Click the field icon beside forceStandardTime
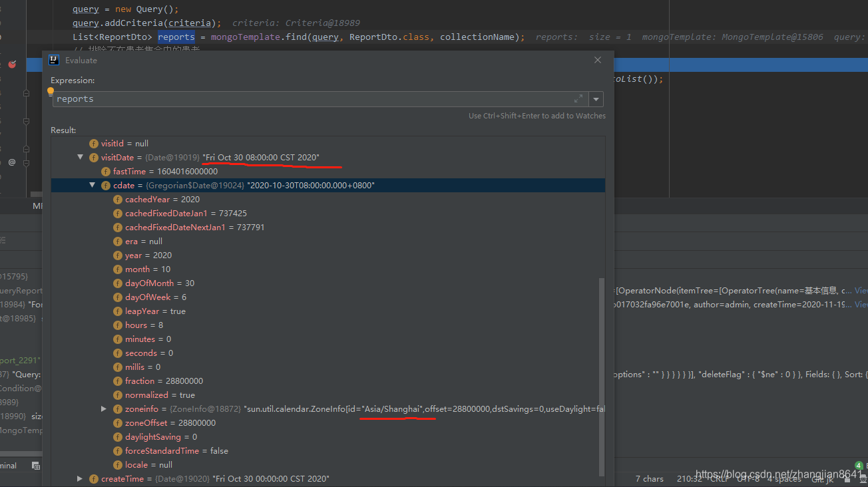Viewport: 868px width, 487px height. point(118,450)
